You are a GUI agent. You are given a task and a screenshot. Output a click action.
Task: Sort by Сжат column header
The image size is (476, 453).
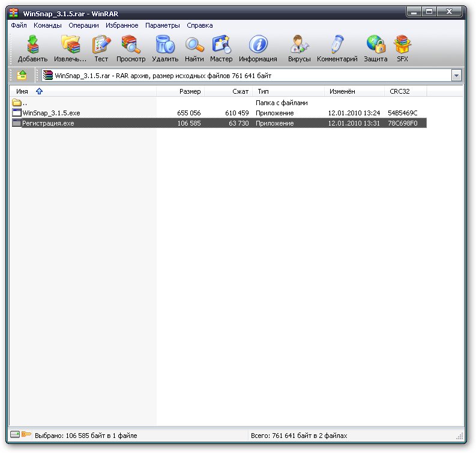coord(228,91)
